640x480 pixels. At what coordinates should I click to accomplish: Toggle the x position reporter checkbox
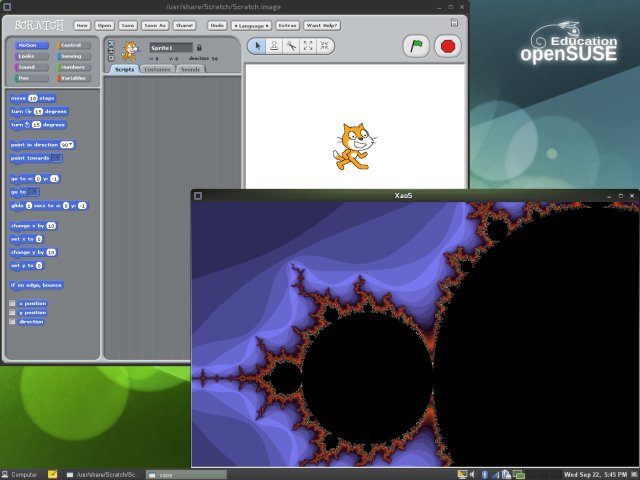(12, 303)
